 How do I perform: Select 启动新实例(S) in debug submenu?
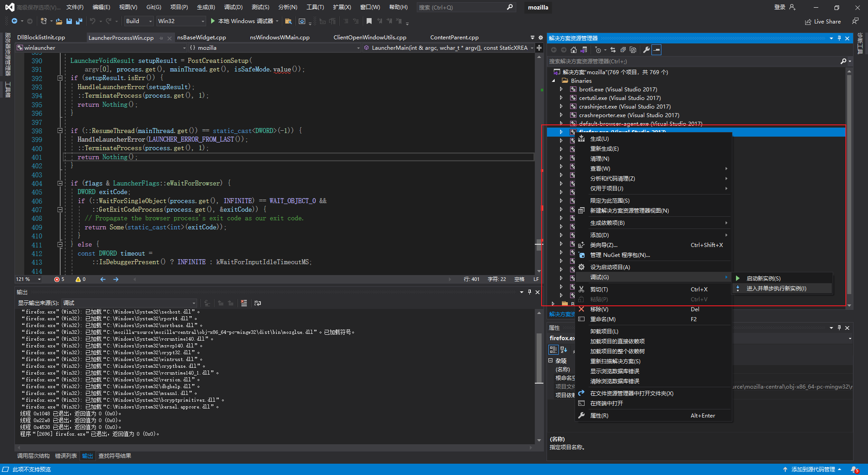[x=783, y=279]
